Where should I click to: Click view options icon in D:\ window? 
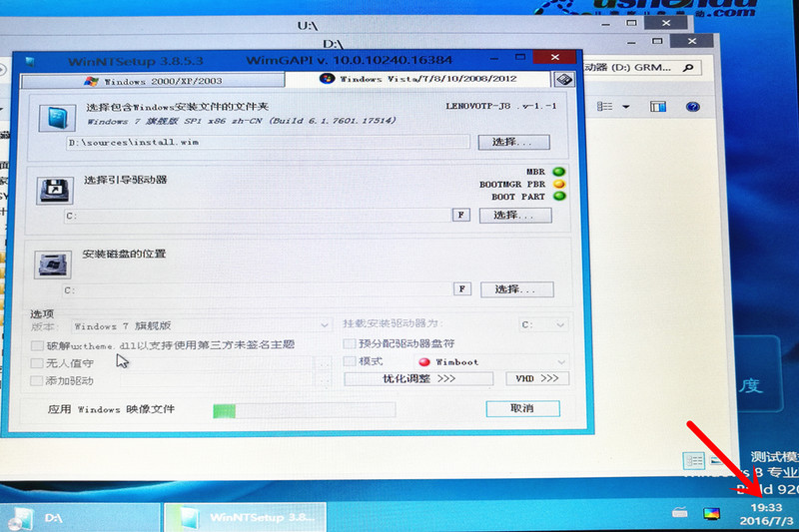[x=605, y=107]
